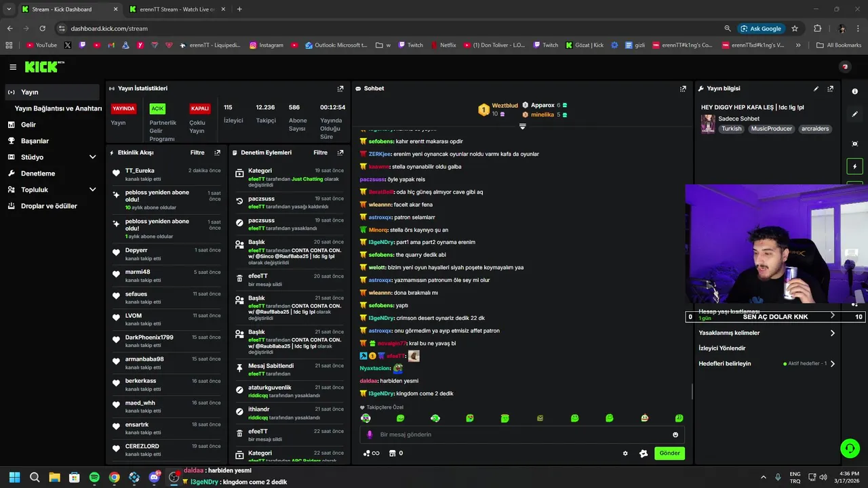
Task: Click the user avatar at top right of Kick
Action: [845, 66]
